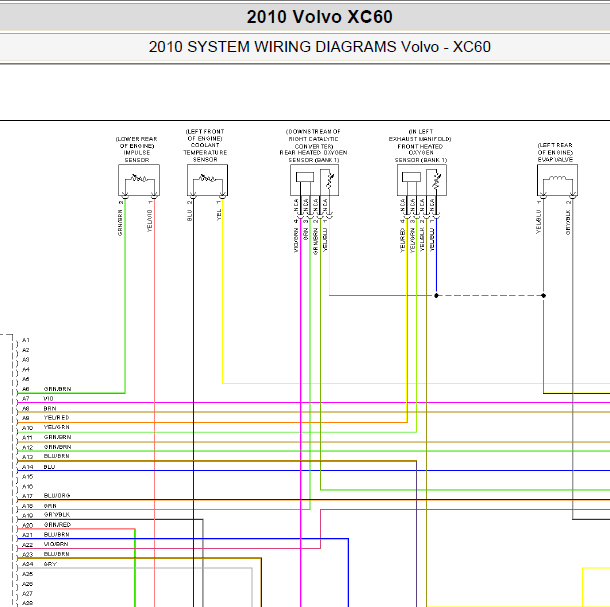
Task: Select connector pin label A24
Action: (x=27, y=564)
